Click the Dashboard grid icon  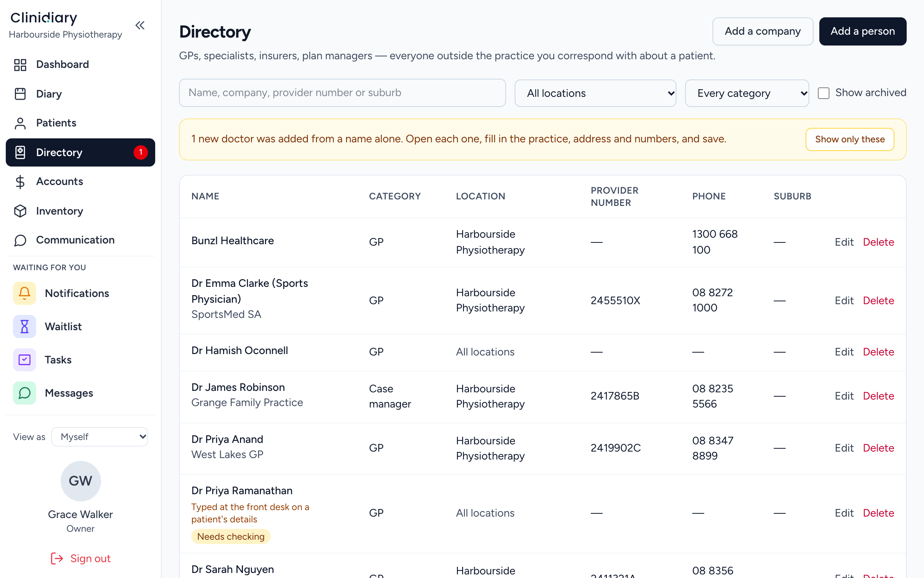pos(20,65)
